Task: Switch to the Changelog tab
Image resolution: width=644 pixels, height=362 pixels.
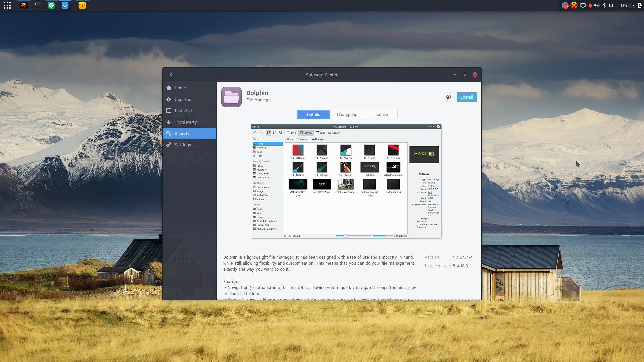Action: [x=347, y=114]
